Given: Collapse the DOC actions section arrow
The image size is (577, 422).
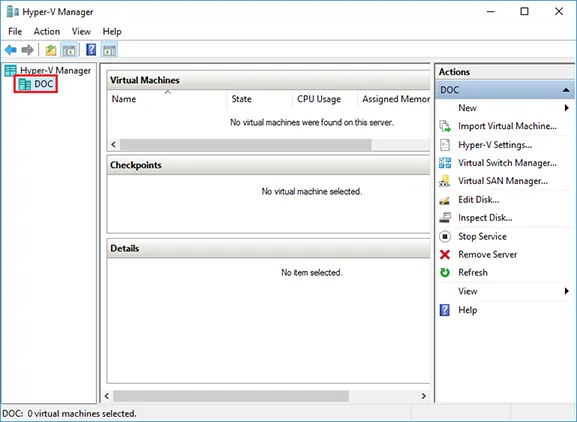Looking at the screenshot, I should 566,90.
